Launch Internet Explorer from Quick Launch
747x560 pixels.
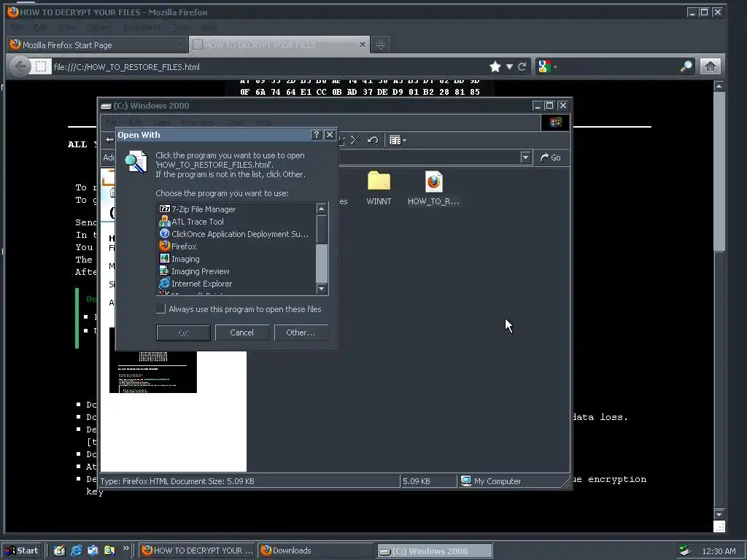pos(76,551)
